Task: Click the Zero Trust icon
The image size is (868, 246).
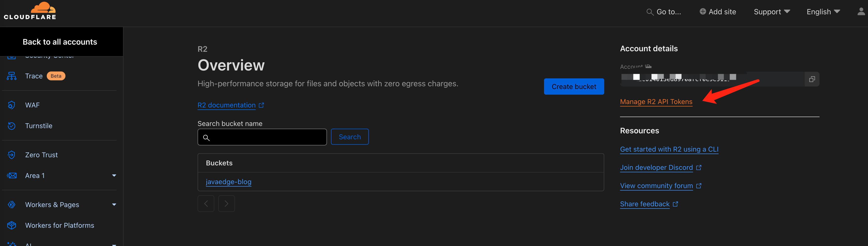Action: point(12,155)
